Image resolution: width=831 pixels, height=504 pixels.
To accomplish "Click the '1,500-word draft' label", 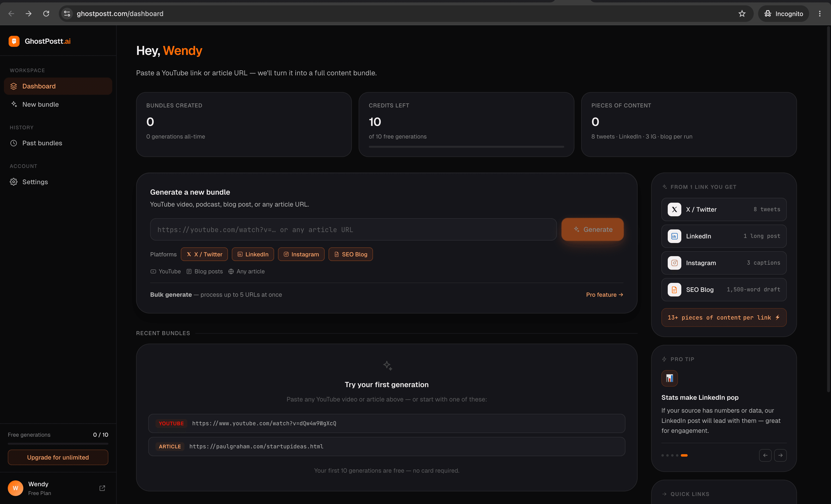I will coord(753,289).
